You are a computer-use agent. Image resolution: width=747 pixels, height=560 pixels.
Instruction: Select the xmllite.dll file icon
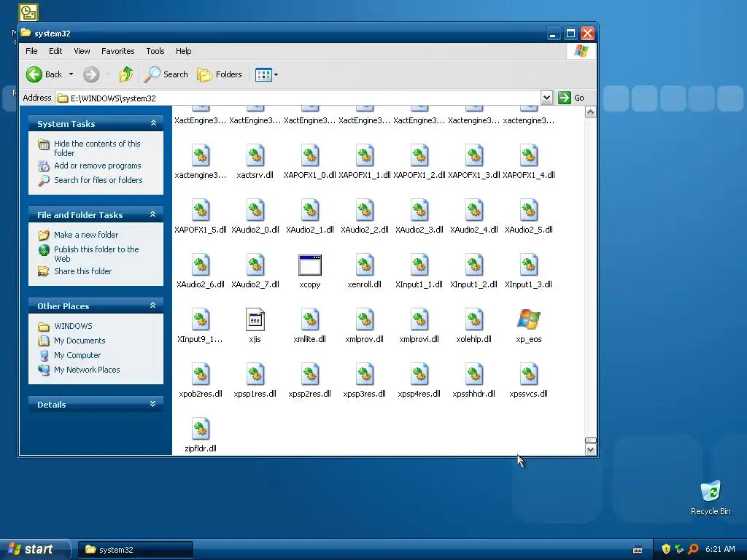(310, 319)
